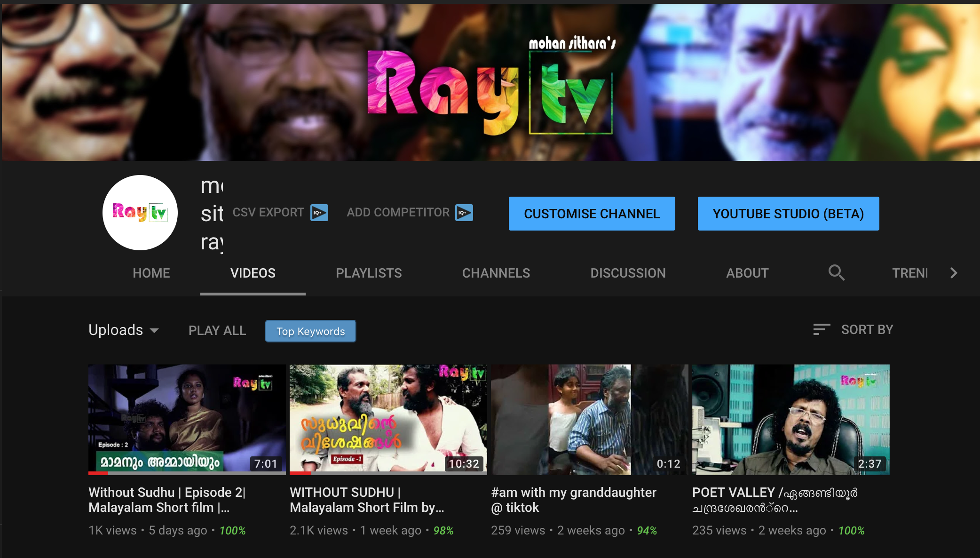980x558 pixels.
Task: Click the IQ icon beside CSV Export
Action: click(x=319, y=213)
